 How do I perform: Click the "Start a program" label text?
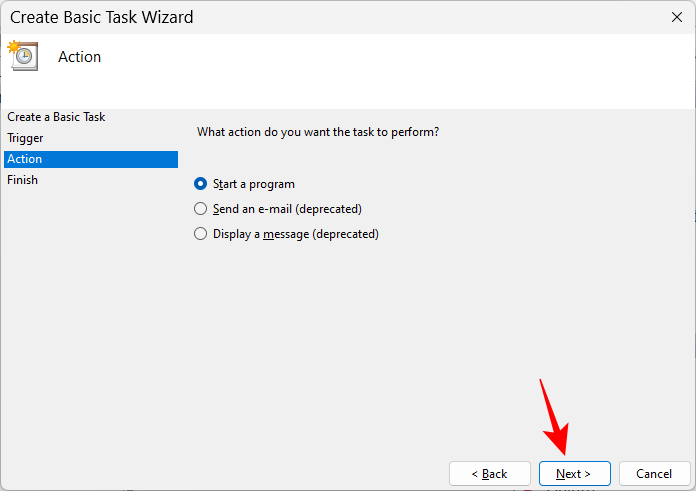click(x=254, y=184)
